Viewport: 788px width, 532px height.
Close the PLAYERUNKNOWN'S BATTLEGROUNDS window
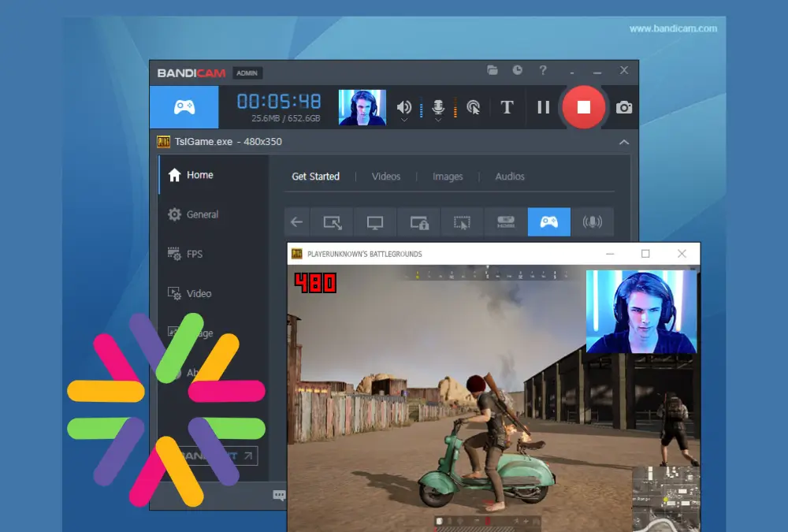682,254
